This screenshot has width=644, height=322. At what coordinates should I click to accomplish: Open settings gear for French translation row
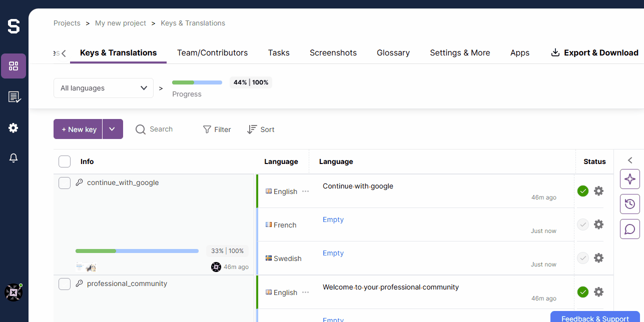(598, 224)
